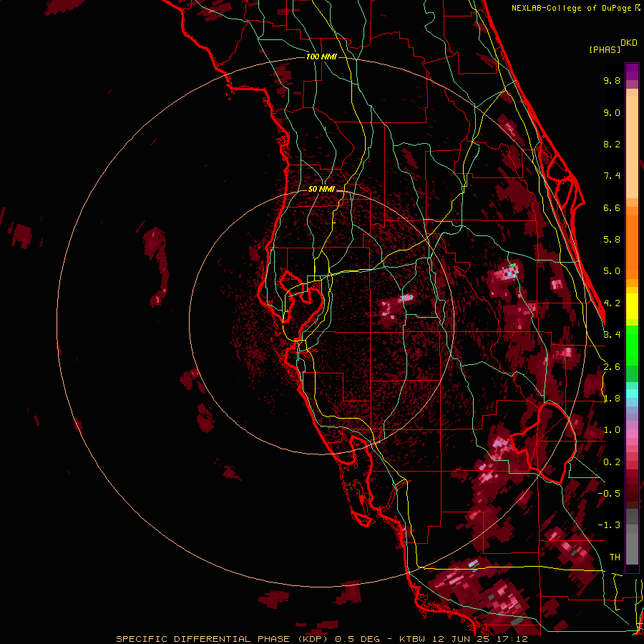Click the "8.2" legend value
Viewport: 644px width, 644px height.
[x=612, y=145]
